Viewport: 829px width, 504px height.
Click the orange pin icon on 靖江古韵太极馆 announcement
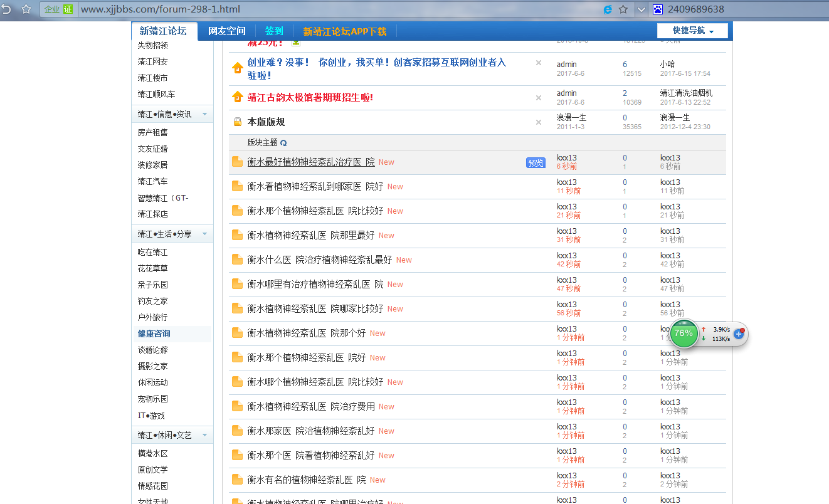point(236,97)
